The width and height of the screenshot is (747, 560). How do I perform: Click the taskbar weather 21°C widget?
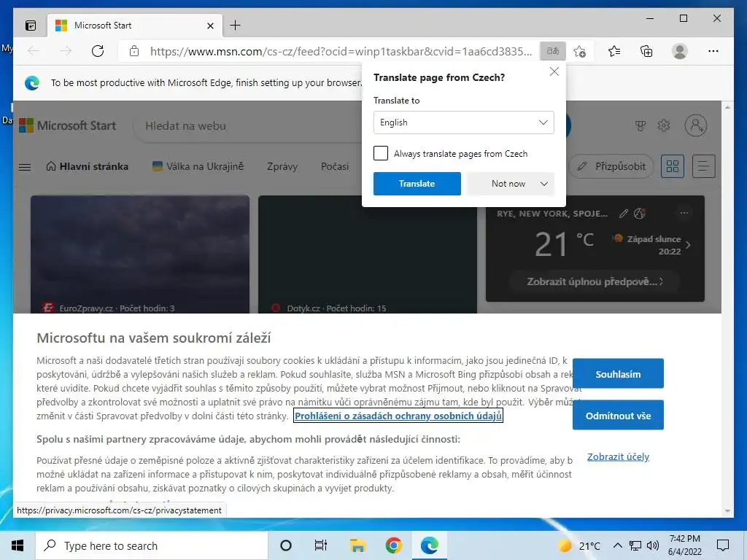578,545
